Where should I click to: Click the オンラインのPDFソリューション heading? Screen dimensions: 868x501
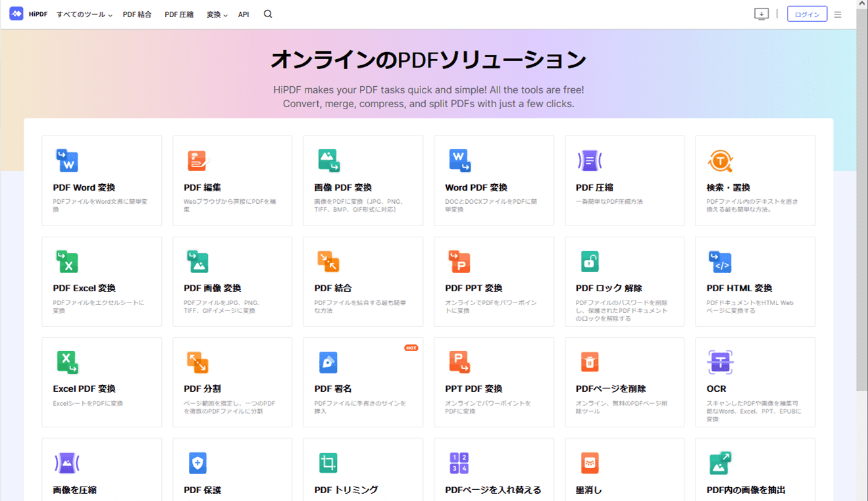[x=428, y=60]
